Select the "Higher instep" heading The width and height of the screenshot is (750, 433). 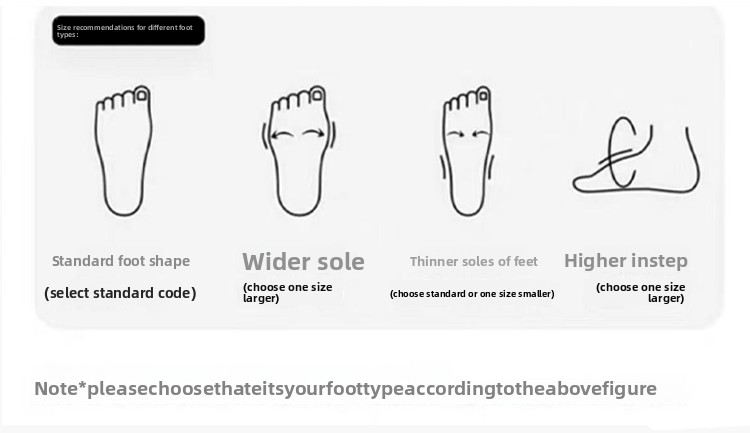point(626,261)
